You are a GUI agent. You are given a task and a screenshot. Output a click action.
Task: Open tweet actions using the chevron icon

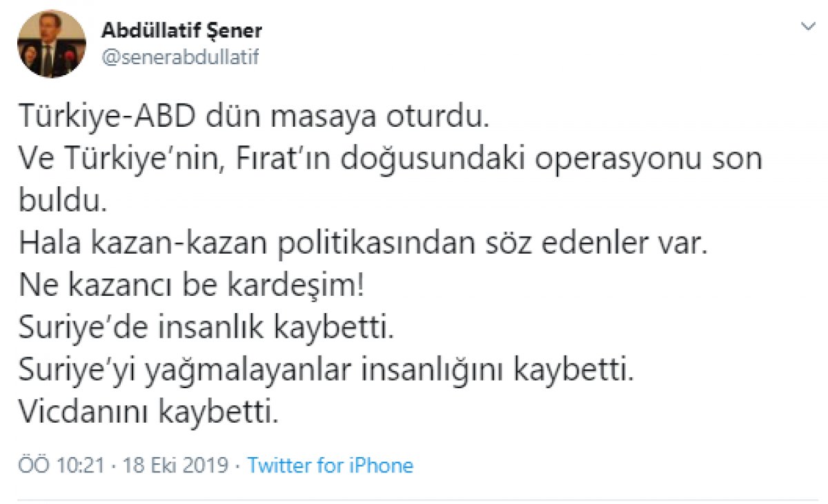coord(807,24)
